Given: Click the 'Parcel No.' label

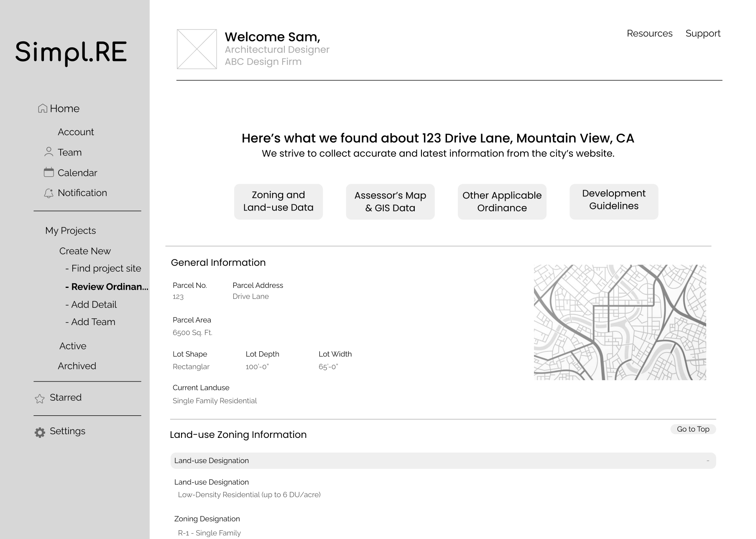Looking at the screenshot, I should pos(190,285).
